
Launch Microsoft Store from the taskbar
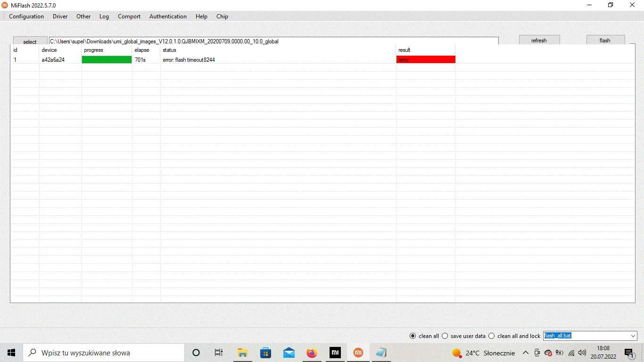265,353
